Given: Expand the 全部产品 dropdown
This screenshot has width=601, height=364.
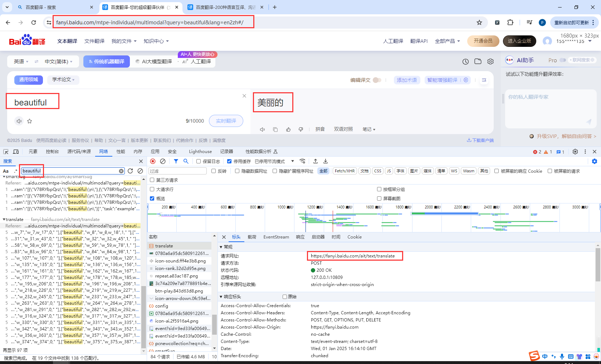Looking at the screenshot, I should [x=447, y=41].
